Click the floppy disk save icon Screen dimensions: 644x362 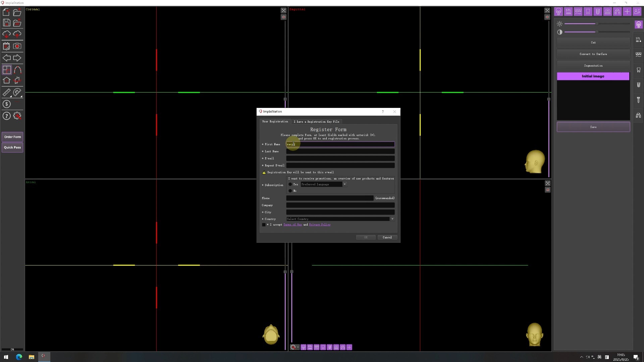click(6, 23)
